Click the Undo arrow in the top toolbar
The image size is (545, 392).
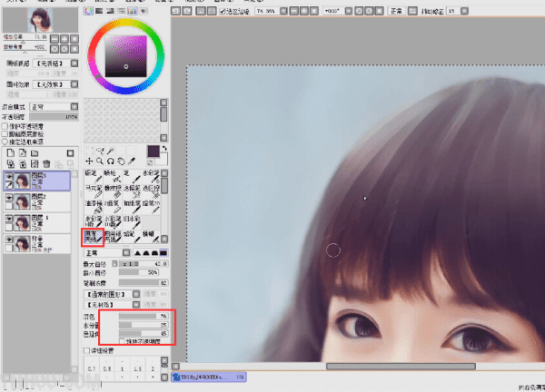[175, 11]
